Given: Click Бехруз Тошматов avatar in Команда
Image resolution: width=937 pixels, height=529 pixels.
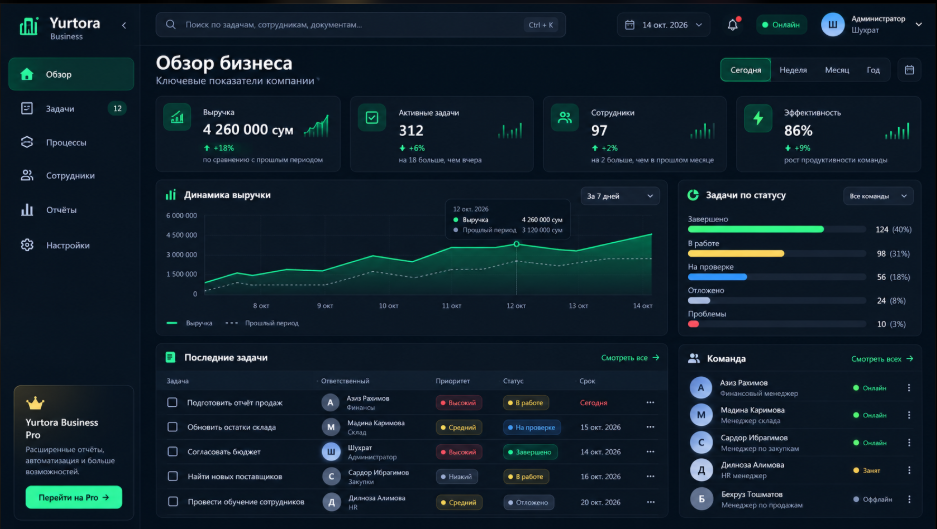Looking at the screenshot, I should click(x=701, y=499).
